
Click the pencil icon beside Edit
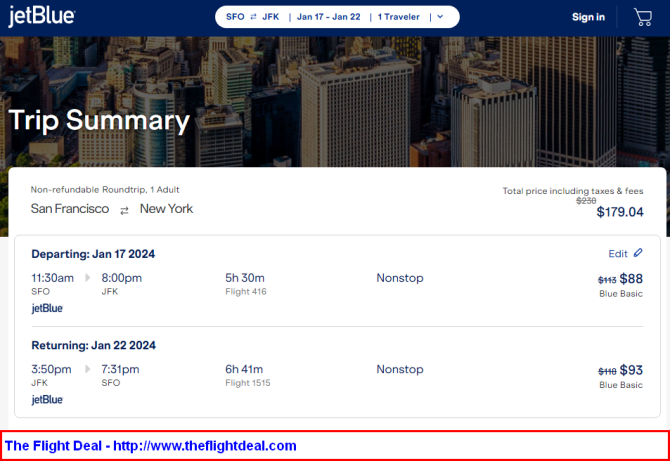click(638, 253)
